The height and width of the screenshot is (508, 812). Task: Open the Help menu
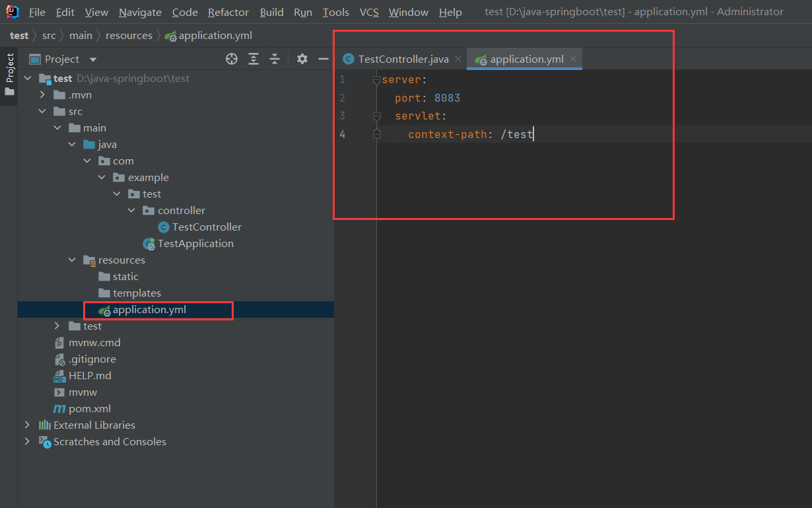(450, 12)
